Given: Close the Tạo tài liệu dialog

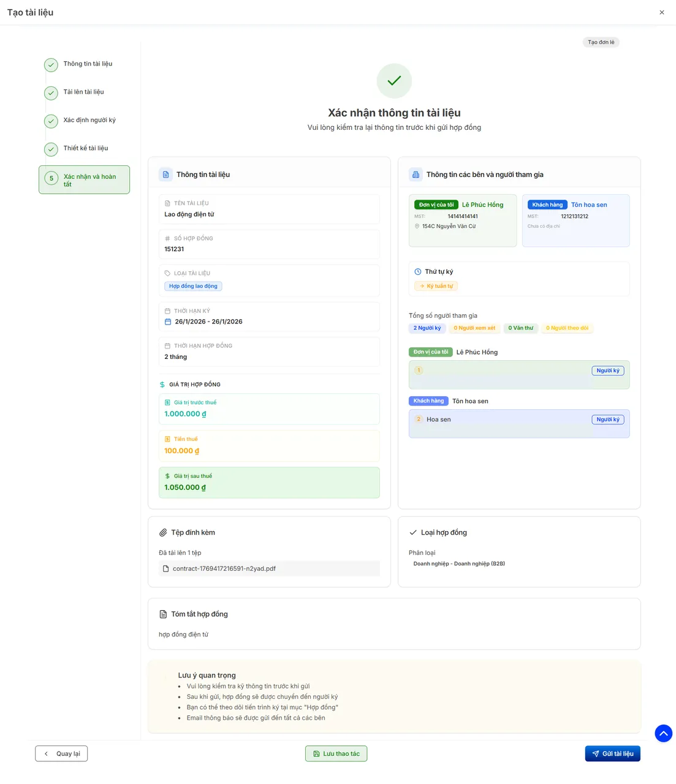Looking at the screenshot, I should [661, 12].
